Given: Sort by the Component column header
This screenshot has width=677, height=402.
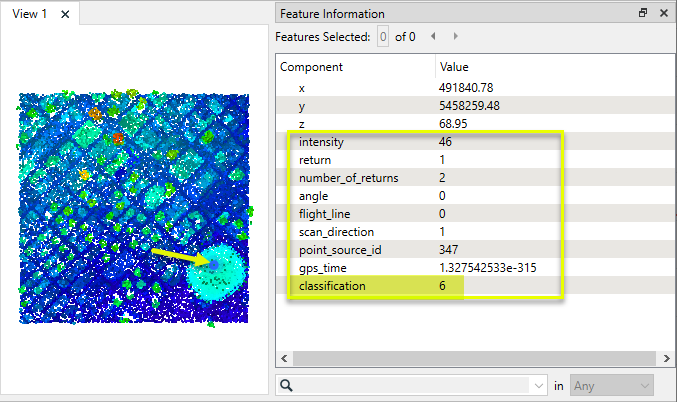Looking at the screenshot, I should (355, 67).
